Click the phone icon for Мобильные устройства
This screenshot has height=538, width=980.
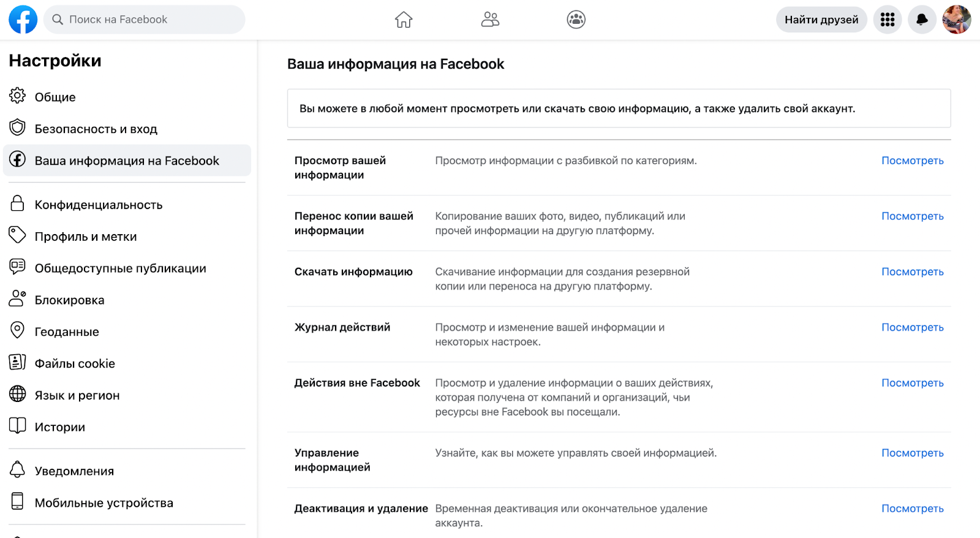click(17, 501)
